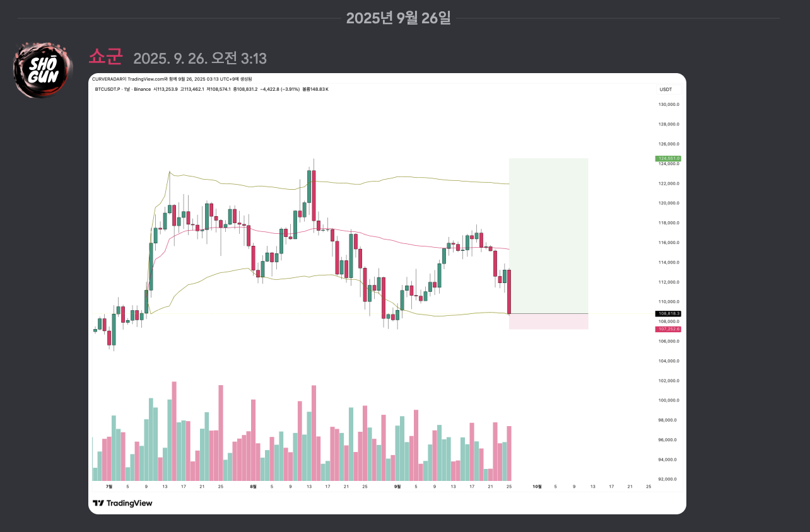The image size is (810, 532).
Task: Click the red 107,252.6 stop price tag
Action: (x=668, y=329)
